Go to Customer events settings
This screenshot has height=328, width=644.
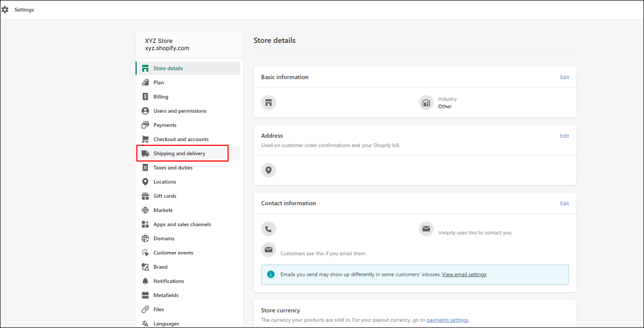pos(188,253)
